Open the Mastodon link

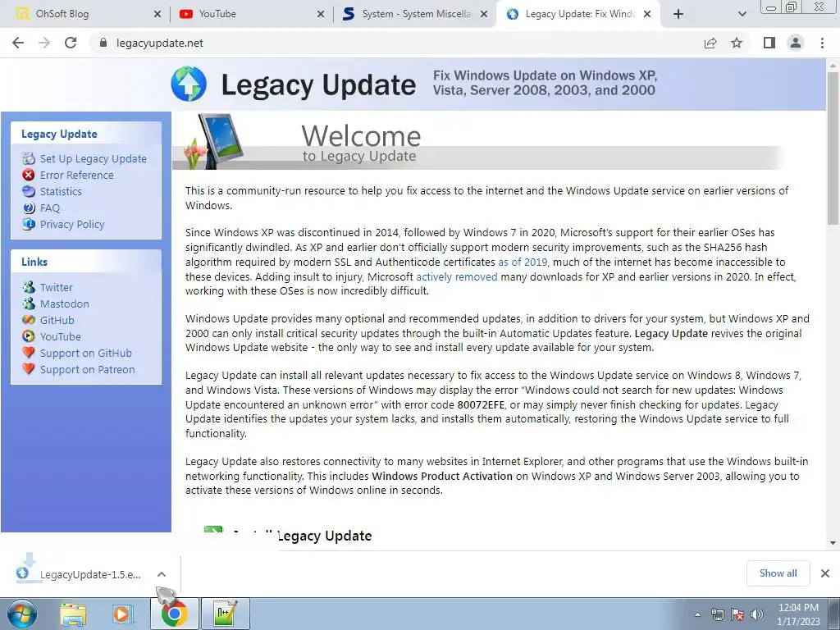pos(64,304)
